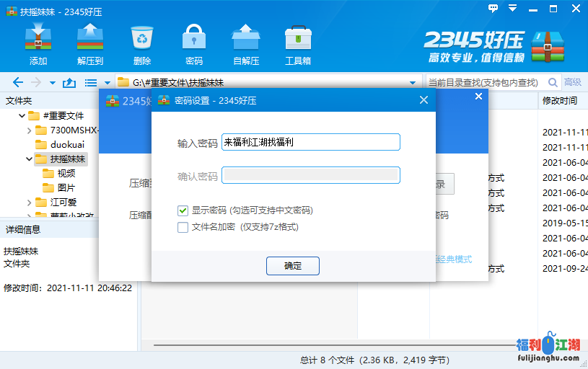The image size is (588, 369).
Task: Click the 自解压 (Self-extract) icon
Action: (246, 43)
